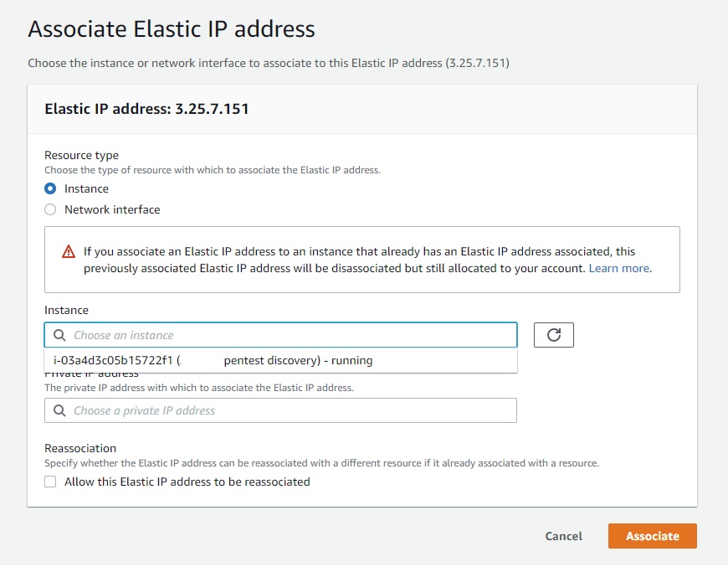The height and width of the screenshot is (572, 728).
Task: Select the Instance resource type
Action: click(50, 188)
